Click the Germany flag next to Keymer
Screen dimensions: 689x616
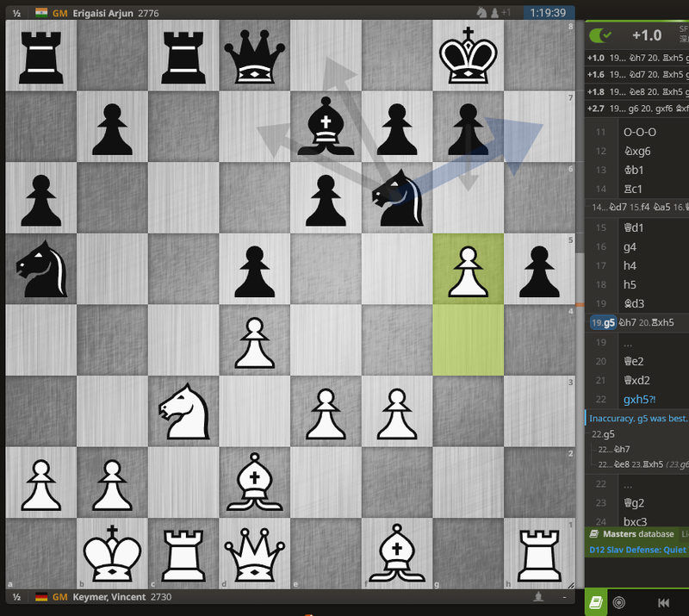tap(41, 597)
